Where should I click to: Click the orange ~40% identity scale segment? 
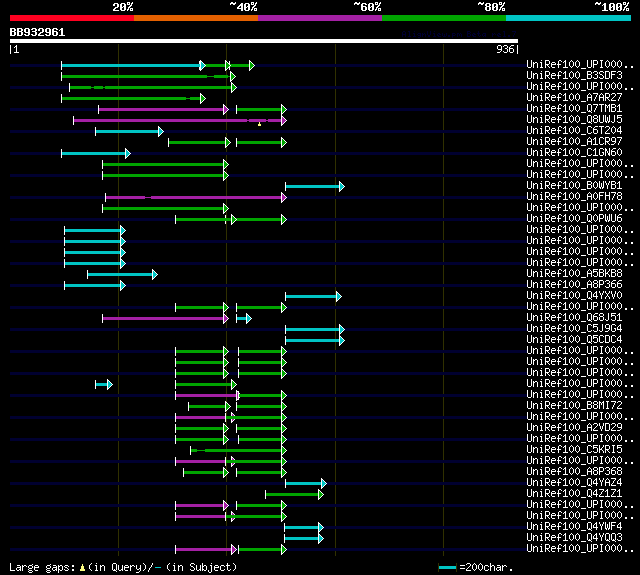(x=196, y=18)
